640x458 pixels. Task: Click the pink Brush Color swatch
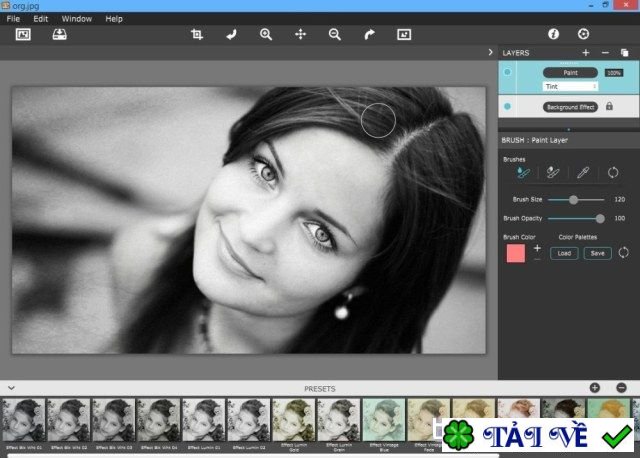point(516,253)
